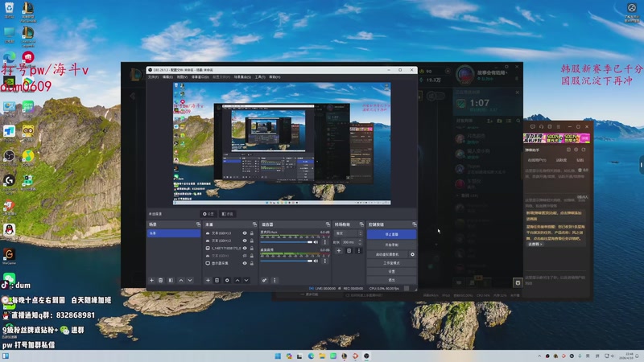The width and height of the screenshot is (644, 362).
Task: Open the 文件 menu in OBS
Action: pyautogui.click(x=153, y=77)
